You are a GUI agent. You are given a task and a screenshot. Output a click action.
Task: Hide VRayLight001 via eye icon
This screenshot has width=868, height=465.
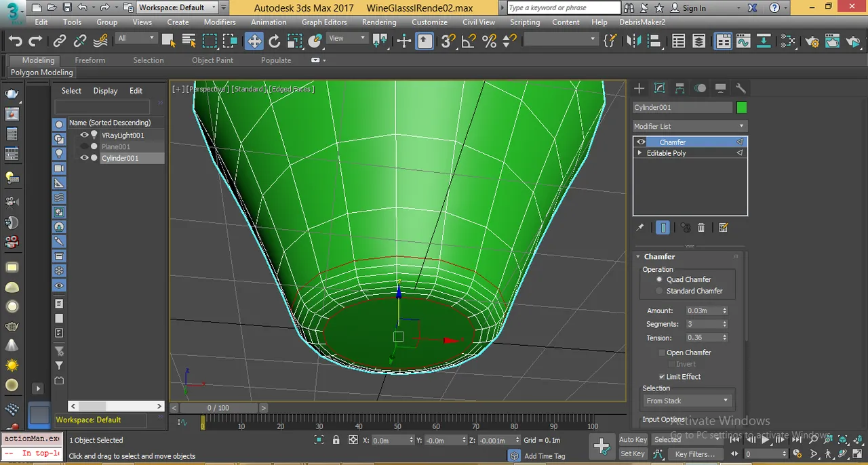pos(85,135)
